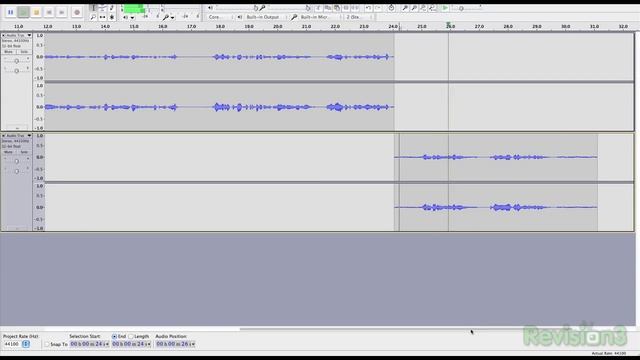Start recording with the red Record button
The image size is (640, 360).
[77, 12]
